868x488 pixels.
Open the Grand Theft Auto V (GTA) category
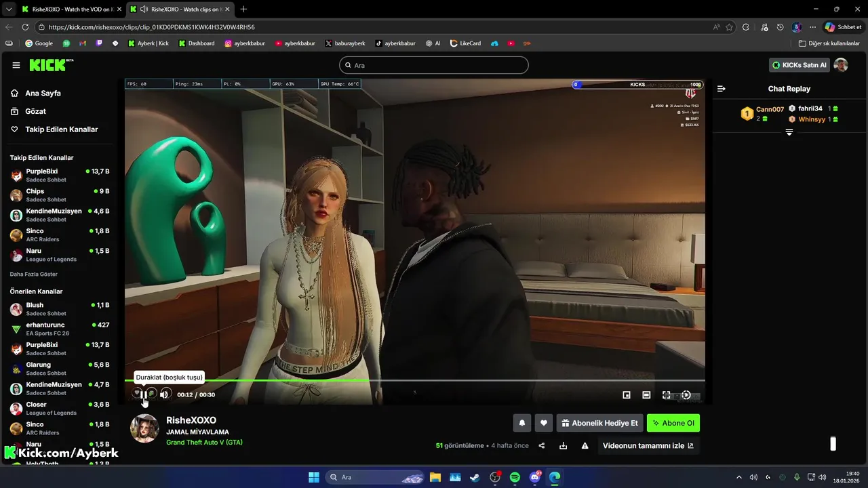click(x=204, y=443)
